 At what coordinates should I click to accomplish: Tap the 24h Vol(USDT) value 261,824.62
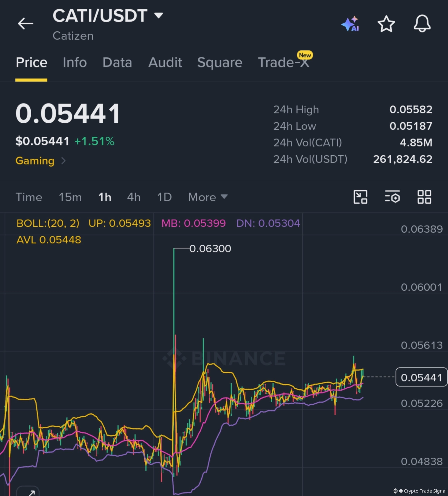click(403, 159)
